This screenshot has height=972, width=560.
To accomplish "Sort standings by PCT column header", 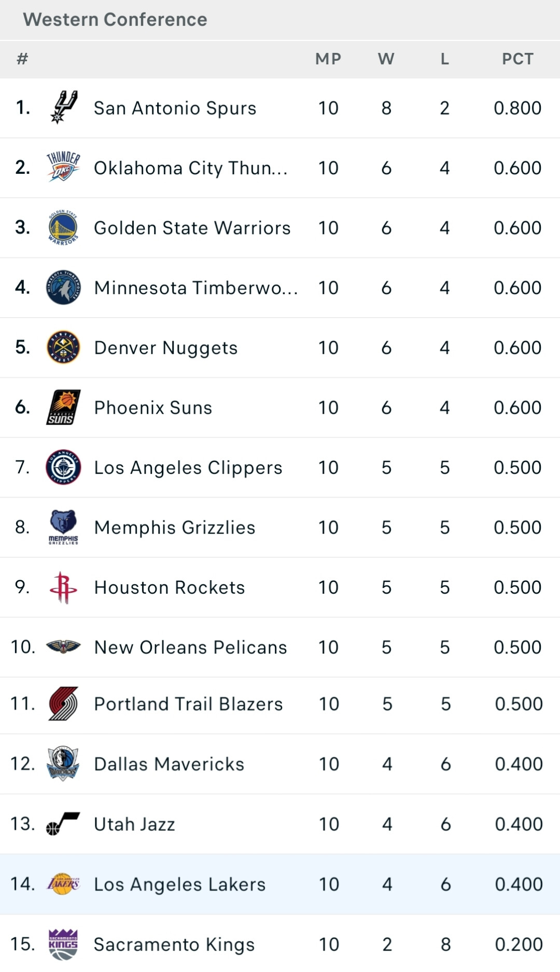I will 517,59.
